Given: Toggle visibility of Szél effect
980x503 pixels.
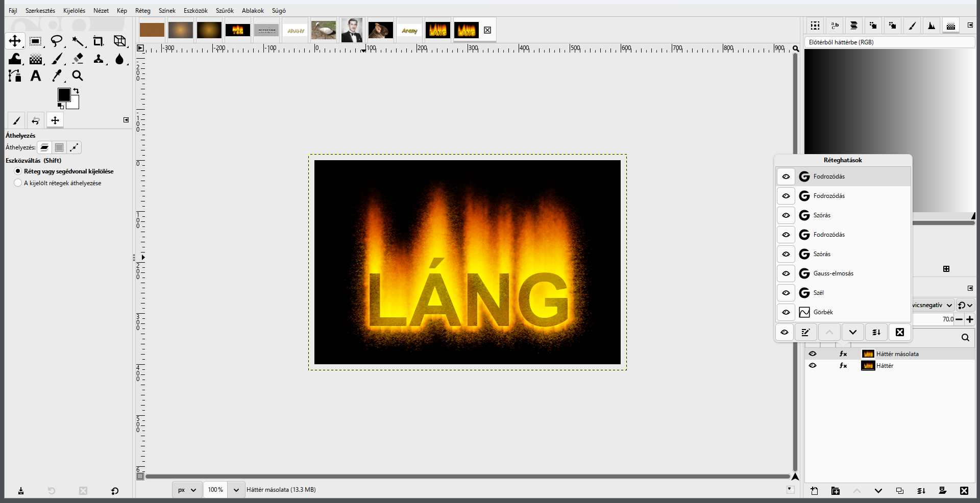Looking at the screenshot, I should pyautogui.click(x=786, y=293).
